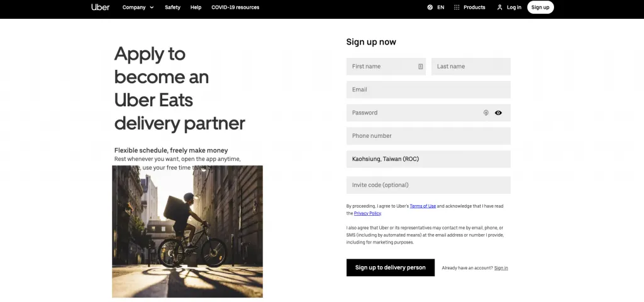This screenshot has height=302, width=644.
Task: Open the Safety menu item
Action: point(172,8)
